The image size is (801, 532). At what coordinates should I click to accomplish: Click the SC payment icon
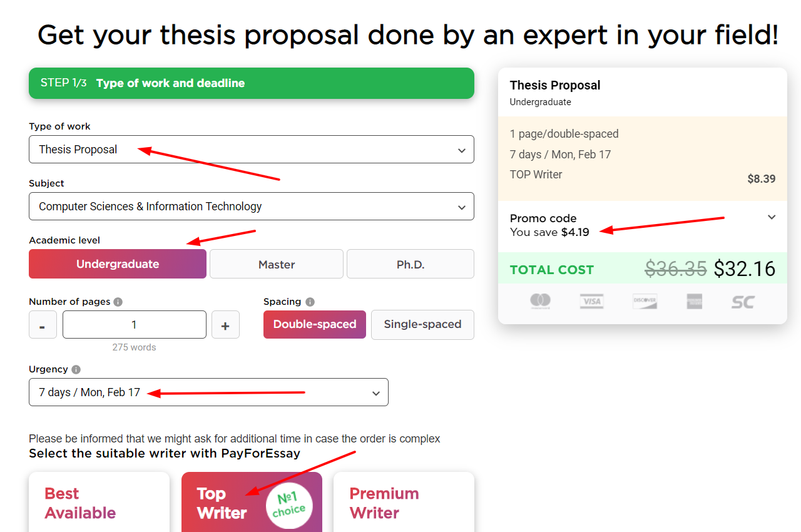tap(742, 301)
